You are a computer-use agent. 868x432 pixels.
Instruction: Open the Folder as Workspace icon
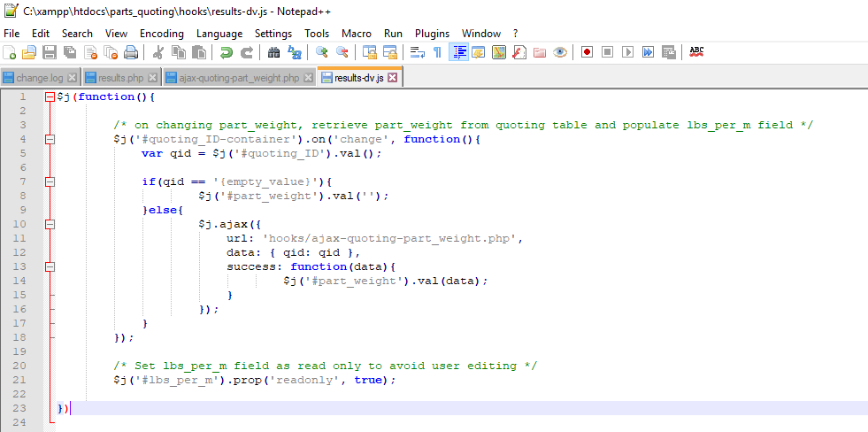point(540,52)
